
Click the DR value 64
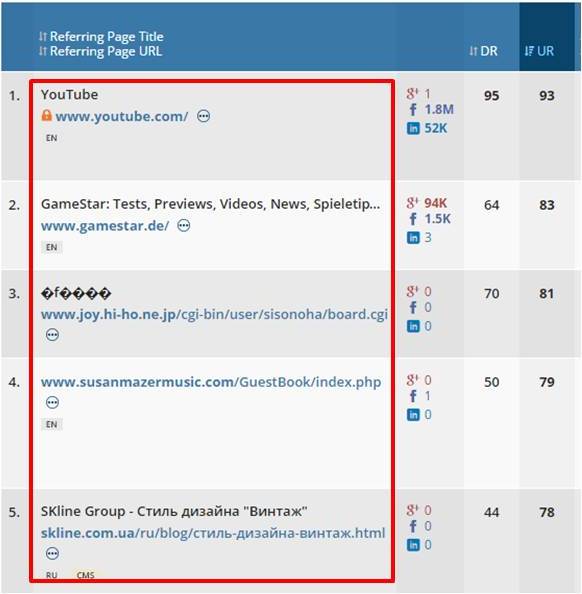(491, 205)
